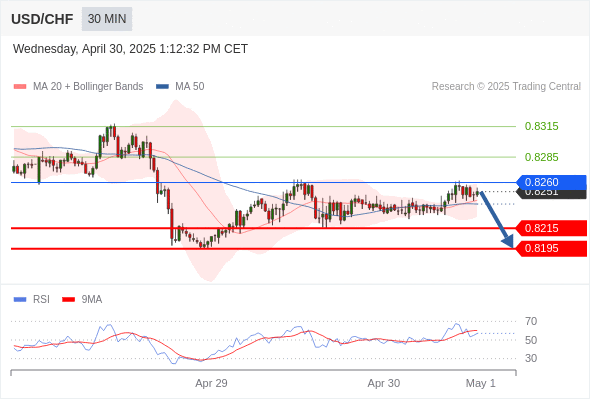Click the RSI 30 level label
590x400 pixels.
531,358
